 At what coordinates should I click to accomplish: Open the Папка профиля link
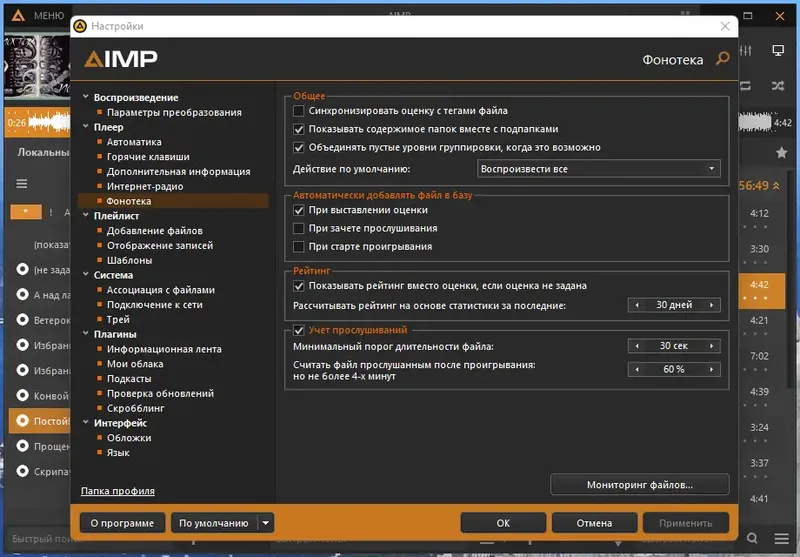(118, 491)
